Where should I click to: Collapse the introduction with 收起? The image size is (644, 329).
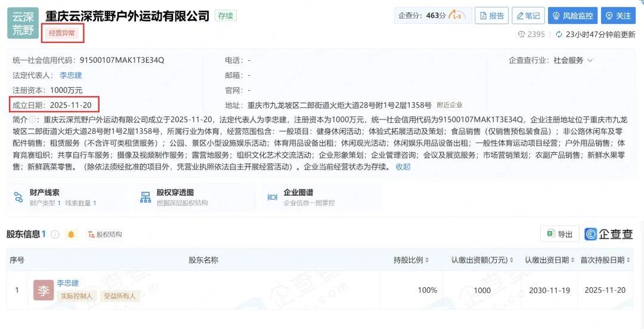pyautogui.click(x=403, y=167)
